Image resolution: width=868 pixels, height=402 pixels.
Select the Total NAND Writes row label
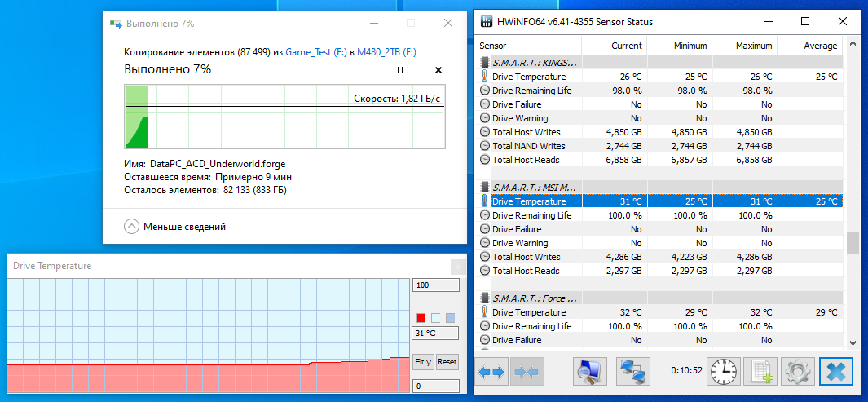click(529, 146)
